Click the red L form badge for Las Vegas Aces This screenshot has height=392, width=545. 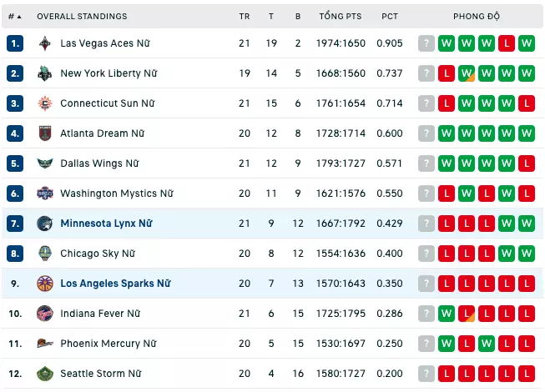tap(507, 43)
